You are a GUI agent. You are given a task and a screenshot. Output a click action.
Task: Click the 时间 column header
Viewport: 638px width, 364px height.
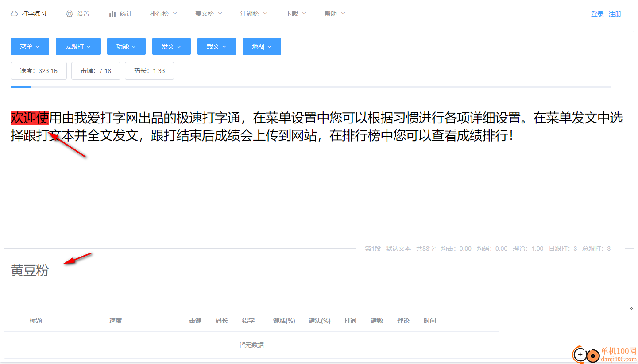[x=430, y=321]
